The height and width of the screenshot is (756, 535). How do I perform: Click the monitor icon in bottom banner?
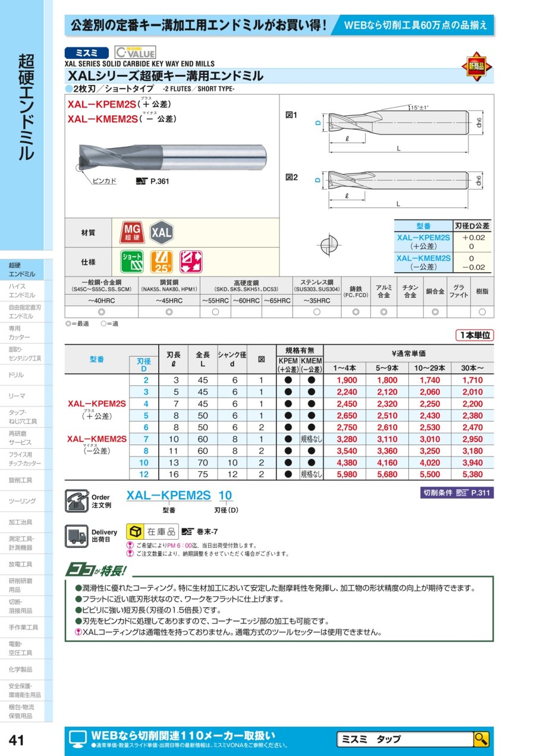pyautogui.click(x=78, y=739)
